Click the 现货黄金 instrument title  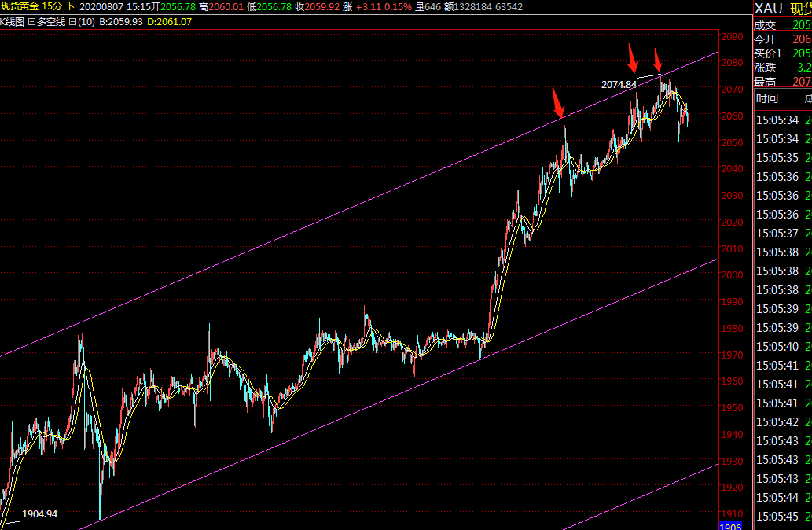[x=19, y=7]
